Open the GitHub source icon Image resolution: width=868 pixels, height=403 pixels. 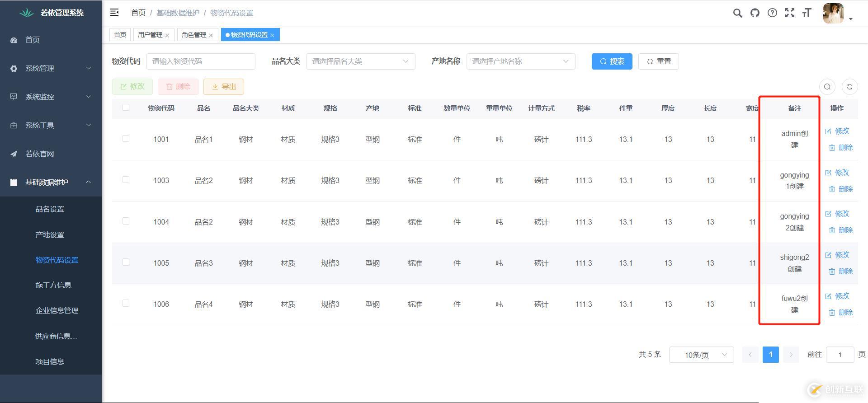[x=755, y=13]
